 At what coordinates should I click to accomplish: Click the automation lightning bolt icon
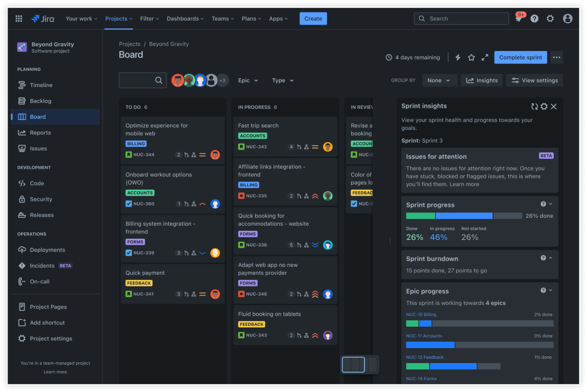458,57
